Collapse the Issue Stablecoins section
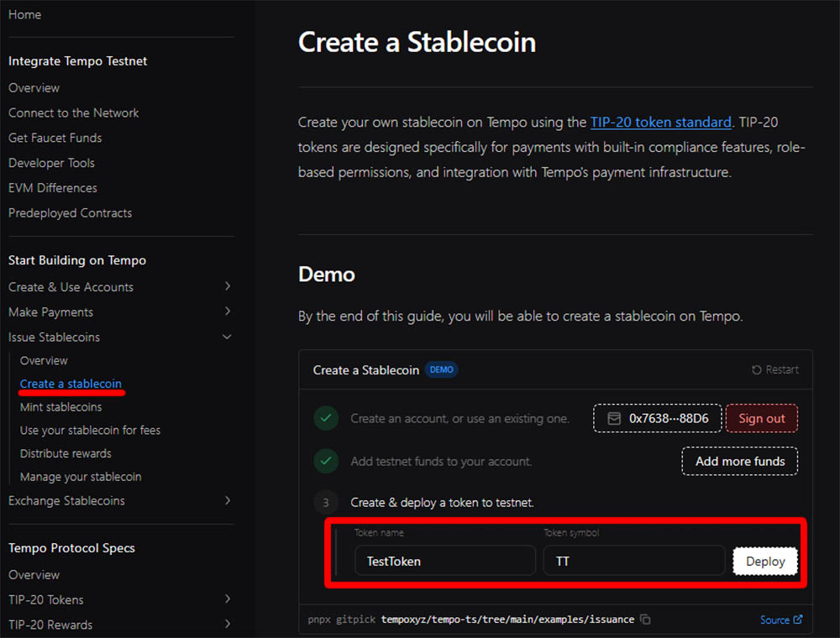The width and height of the screenshot is (840, 638). (227, 337)
